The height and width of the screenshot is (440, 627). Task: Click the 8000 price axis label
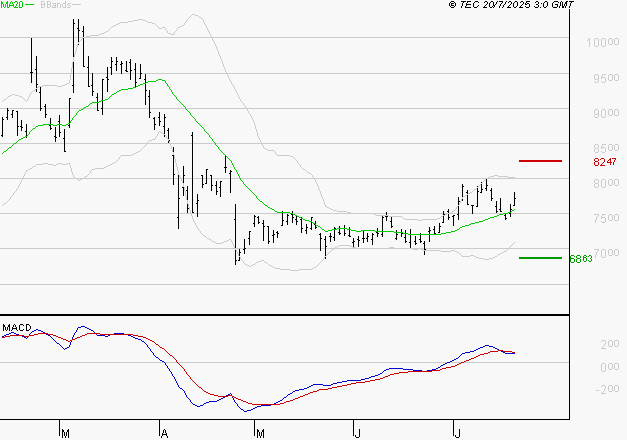click(x=606, y=183)
